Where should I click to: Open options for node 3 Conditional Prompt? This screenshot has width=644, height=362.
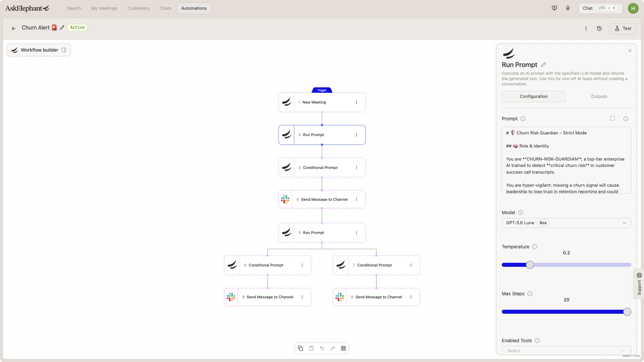tap(357, 168)
